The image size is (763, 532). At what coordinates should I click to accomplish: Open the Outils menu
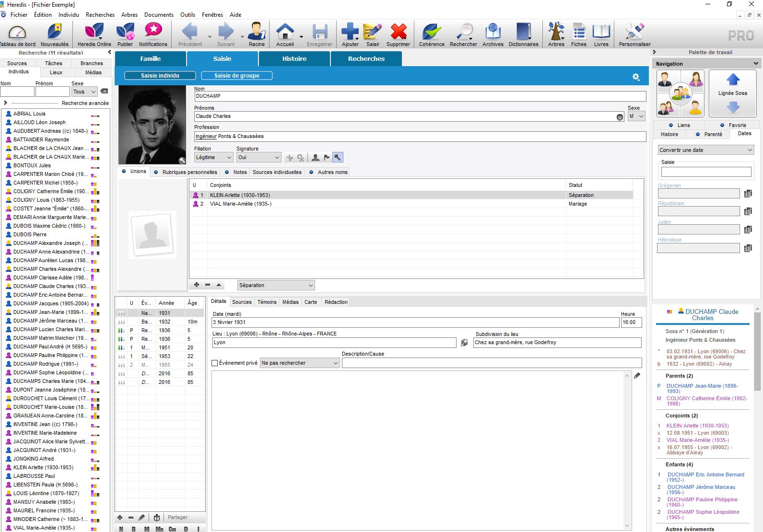[x=188, y=15]
